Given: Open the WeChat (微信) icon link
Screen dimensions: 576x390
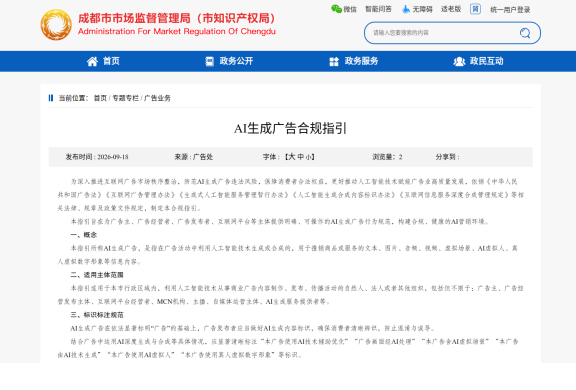Looking at the screenshot, I should tap(336, 9).
